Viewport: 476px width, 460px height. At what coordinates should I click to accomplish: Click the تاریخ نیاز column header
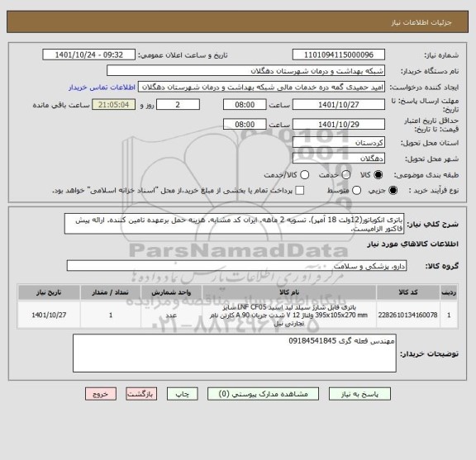(x=49, y=292)
